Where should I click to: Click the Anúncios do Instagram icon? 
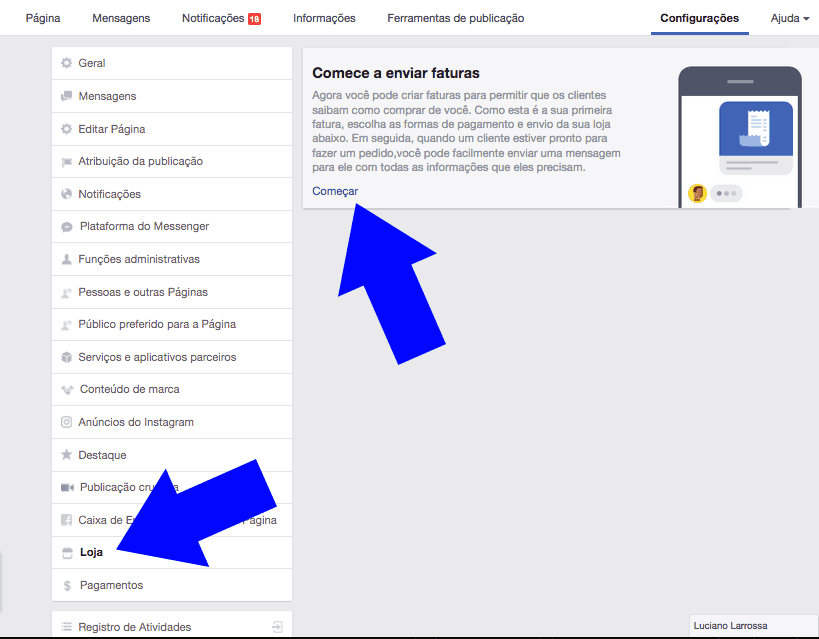tap(66, 422)
